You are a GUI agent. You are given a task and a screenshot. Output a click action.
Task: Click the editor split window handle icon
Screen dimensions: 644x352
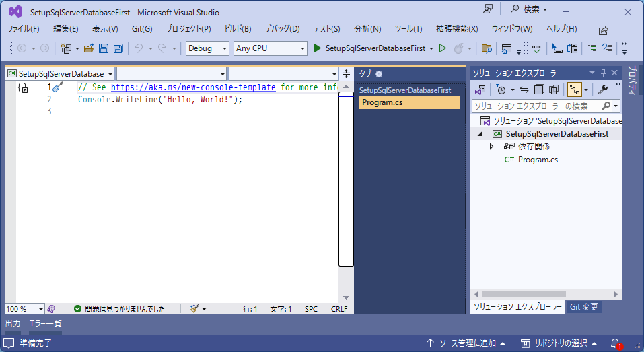pos(347,73)
